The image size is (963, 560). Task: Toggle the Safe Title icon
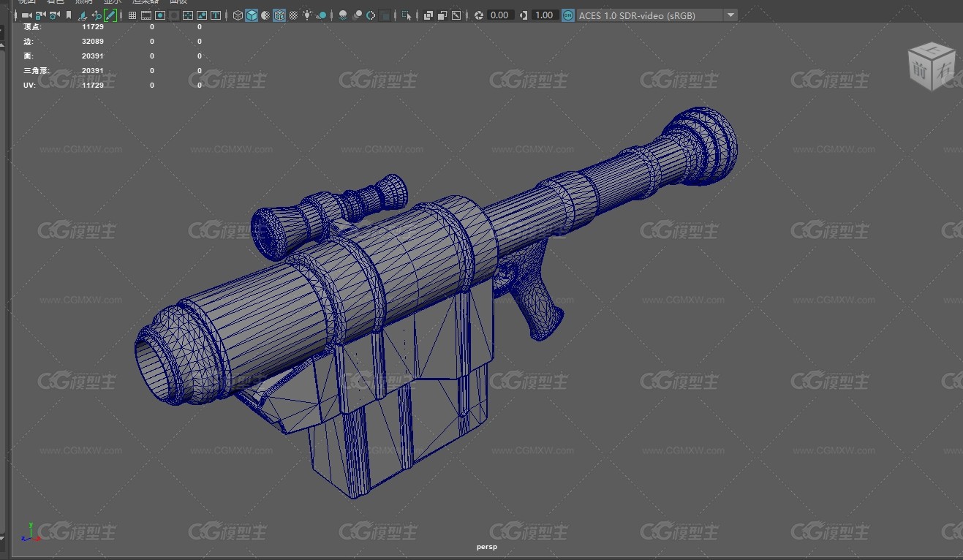[216, 15]
